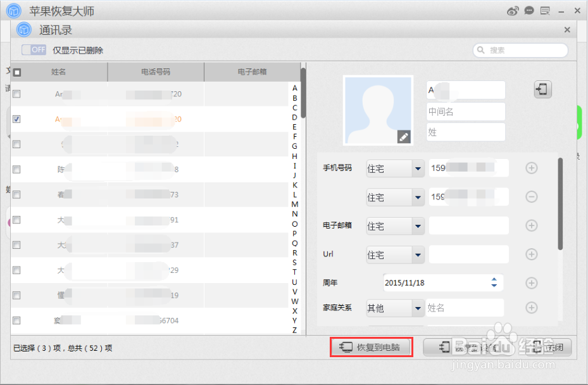This screenshot has width=588, height=385.
Task: Remove second mobile number with minus icon
Action: pos(531,196)
